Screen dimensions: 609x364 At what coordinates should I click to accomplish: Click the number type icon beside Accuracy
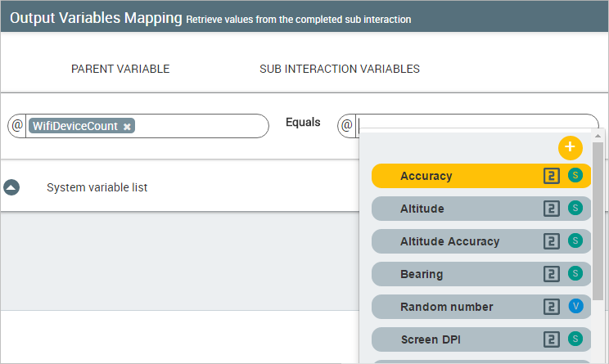(551, 176)
